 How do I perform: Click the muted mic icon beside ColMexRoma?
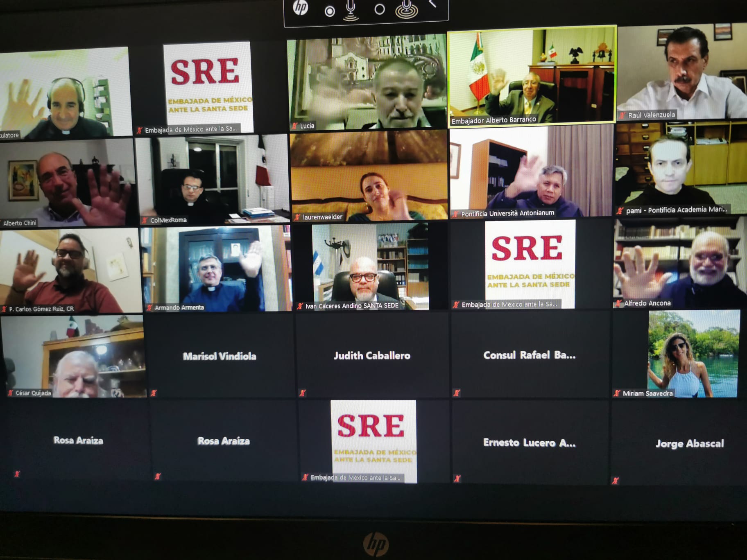144,220
